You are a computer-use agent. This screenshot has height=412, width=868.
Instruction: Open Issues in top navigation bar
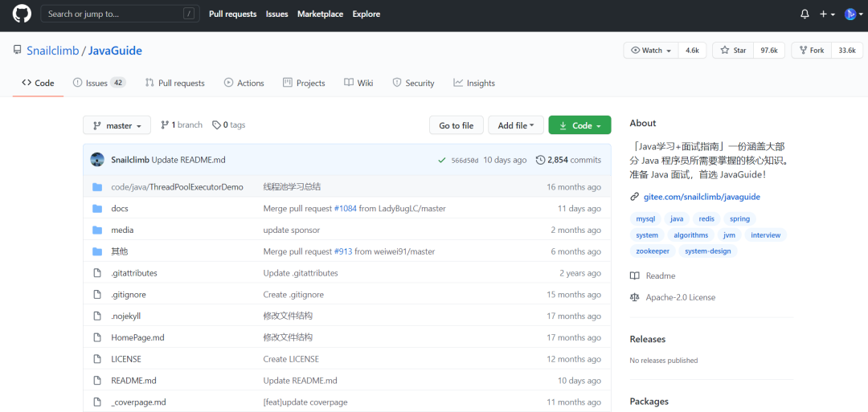[x=276, y=14]
